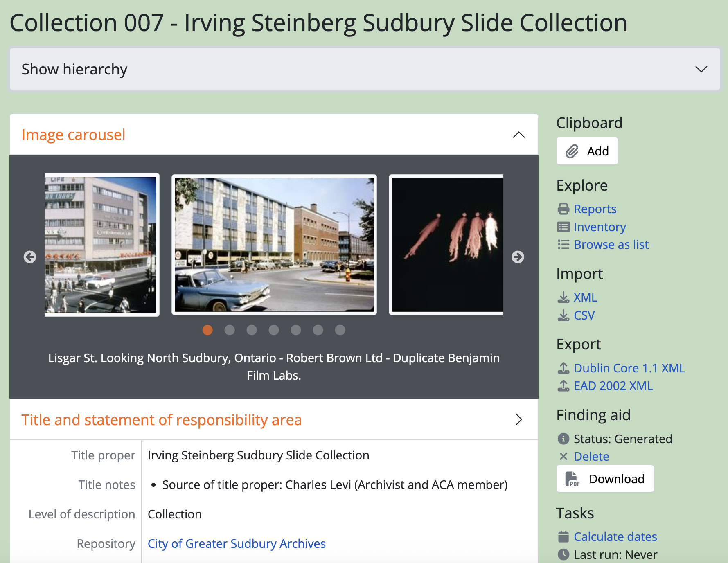Click the printer icon beside Reports
Image resolution: width=728 pixels, height=563 pixels.
pyautogui.click(x=563, y=209)
